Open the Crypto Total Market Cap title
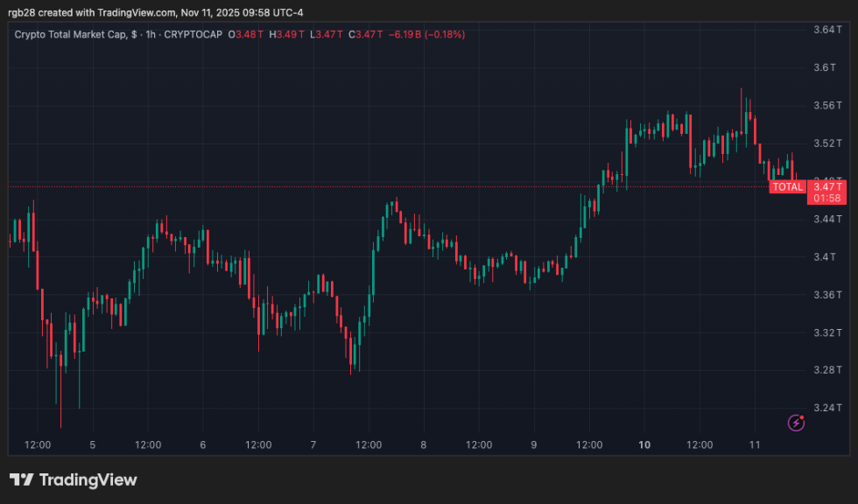The height and width of the screenshot is (504, 858). point(74,34)
